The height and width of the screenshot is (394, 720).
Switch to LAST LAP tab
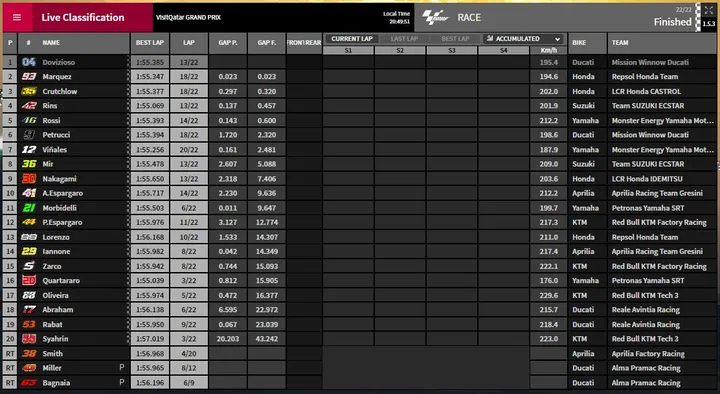404,39
